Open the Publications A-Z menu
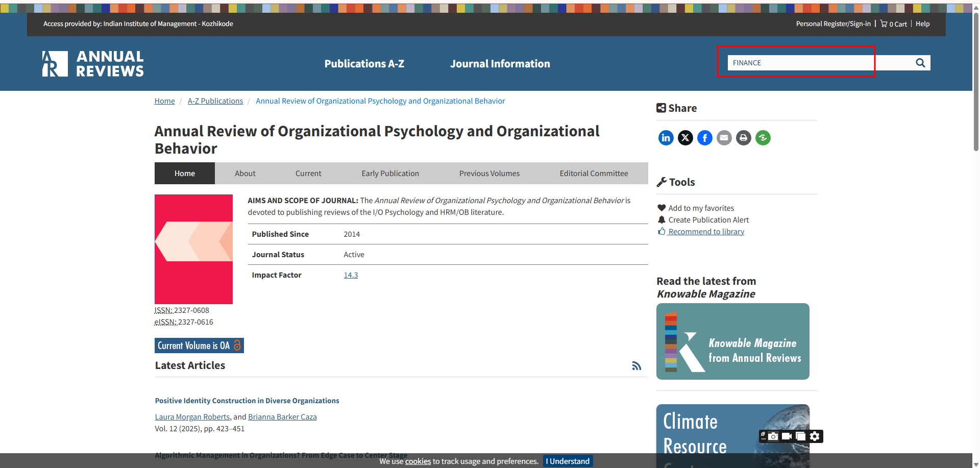 click(x=364, y=64)
